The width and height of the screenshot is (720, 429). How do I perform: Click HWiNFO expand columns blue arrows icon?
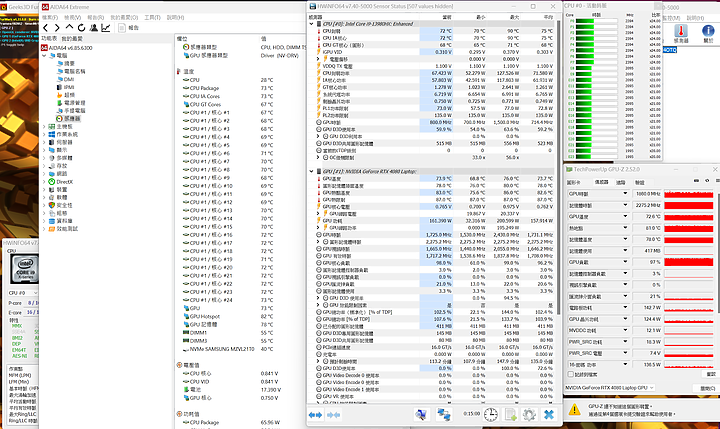pyautogui.click(x=315, y=415)
